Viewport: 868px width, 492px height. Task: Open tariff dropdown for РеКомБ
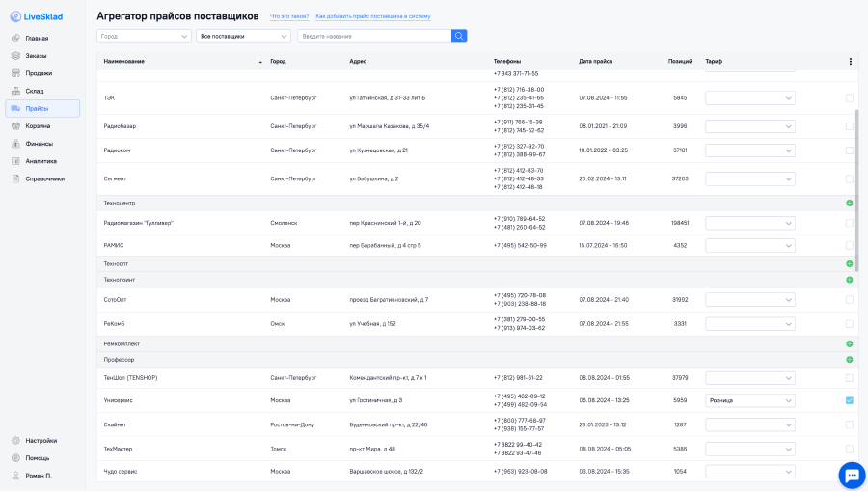[750, 324]
